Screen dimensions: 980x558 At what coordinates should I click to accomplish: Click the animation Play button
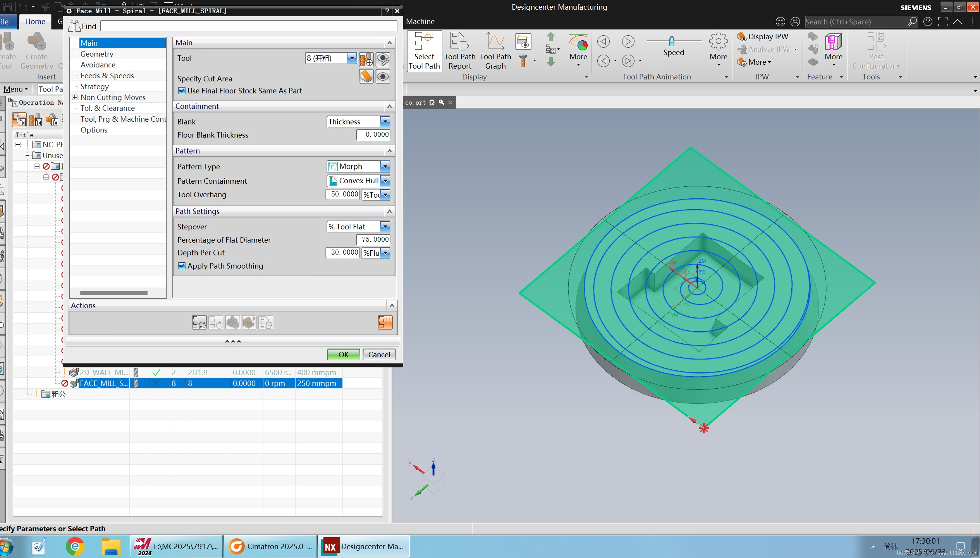628,41
